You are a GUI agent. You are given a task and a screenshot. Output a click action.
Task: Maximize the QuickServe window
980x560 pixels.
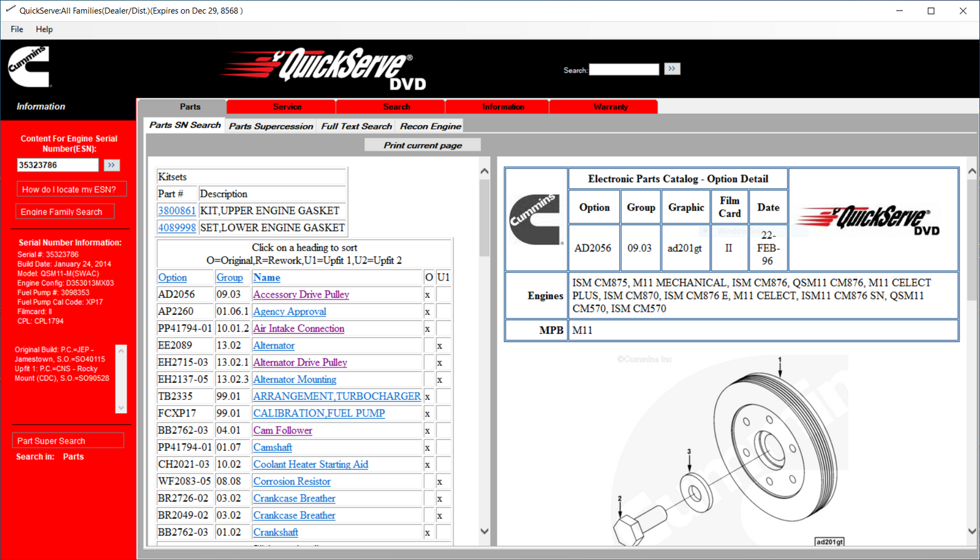coord(931,10)
